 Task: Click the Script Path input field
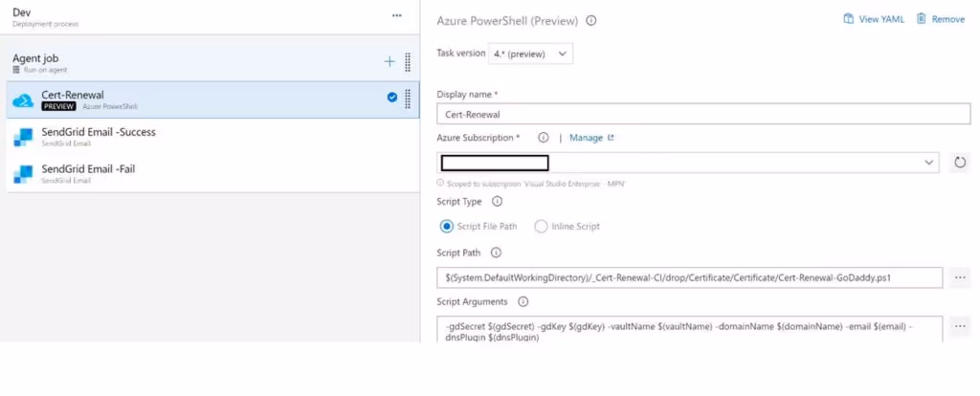pos(690,277)
